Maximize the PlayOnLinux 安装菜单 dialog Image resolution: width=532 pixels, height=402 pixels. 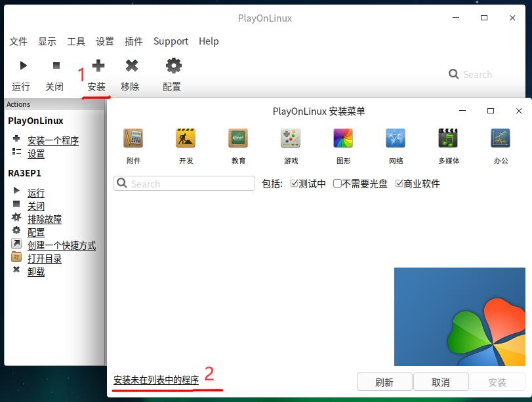point(491,111)
